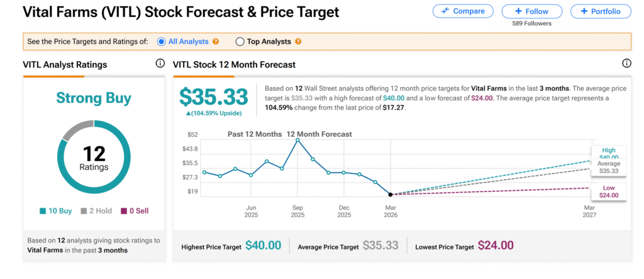Click the gray Hold legend swatch
Image resolution: width=644 pixels, height=279 pixels.
click(84, 212)
